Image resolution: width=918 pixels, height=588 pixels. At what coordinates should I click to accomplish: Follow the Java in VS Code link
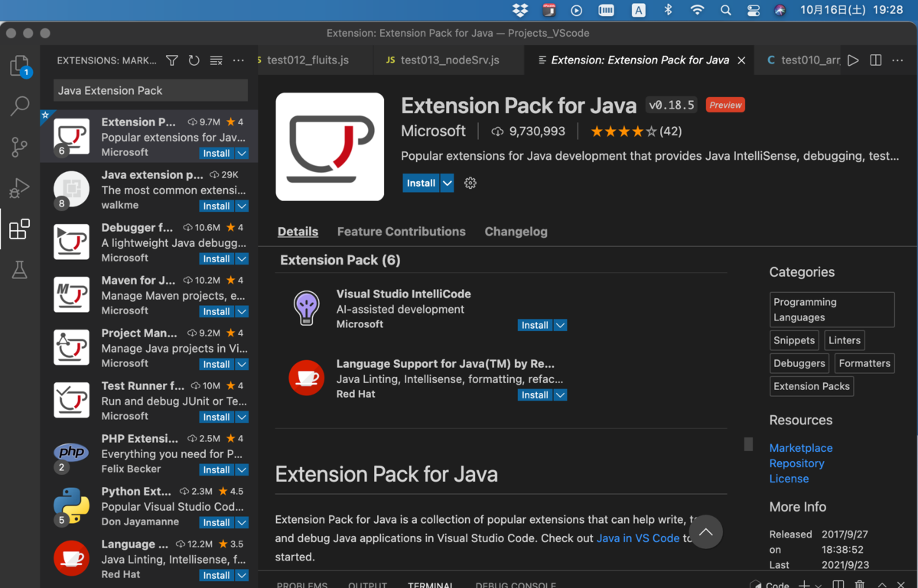(638, 538)
